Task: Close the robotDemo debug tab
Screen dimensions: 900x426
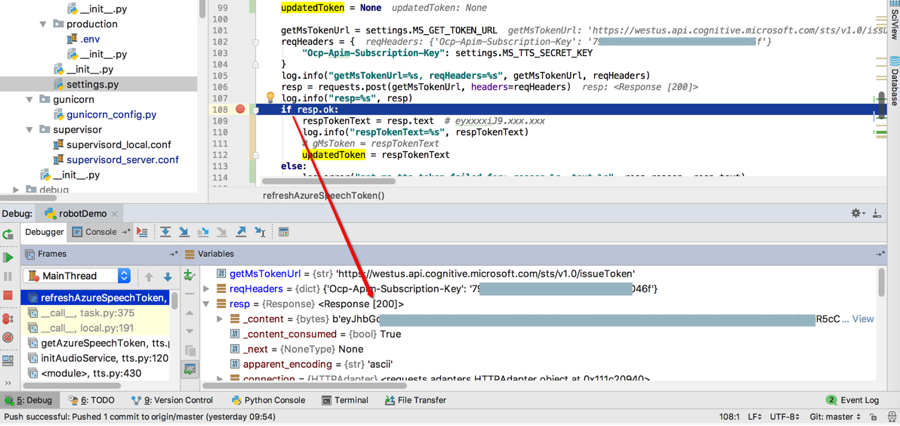Action: (x=115, y=214)
